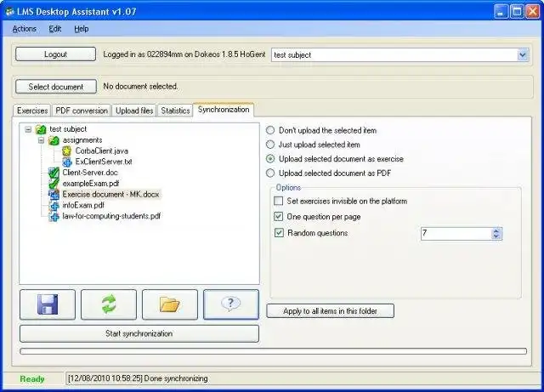This screenshot has width=544, height=392.
Task: Click the Select document button
Action: click(x=56, y=87)
